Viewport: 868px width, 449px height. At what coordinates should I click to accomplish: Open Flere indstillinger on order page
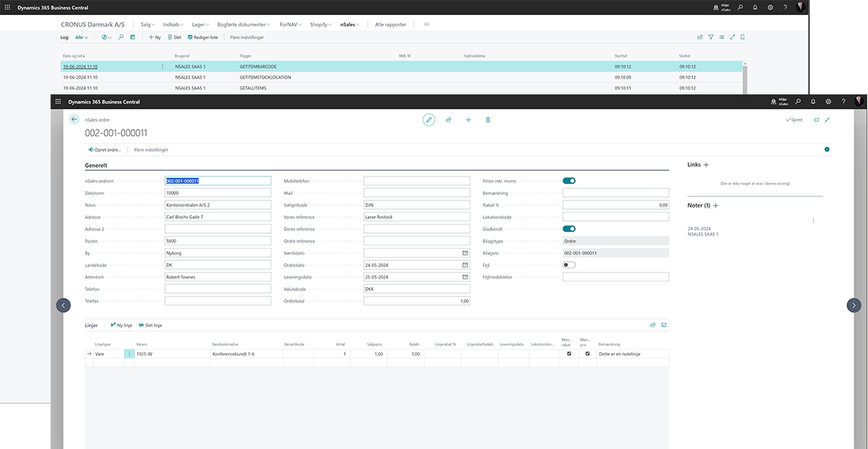click(x=151, y=150)
